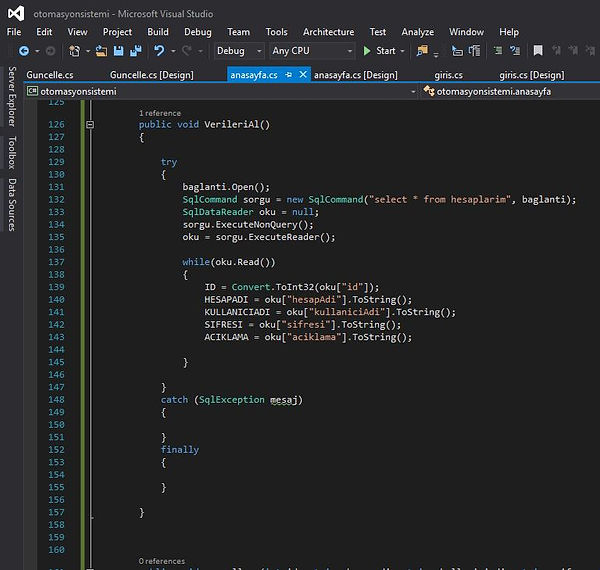
Task: Uncomment the selected lines
Action: tap(515, 51)
